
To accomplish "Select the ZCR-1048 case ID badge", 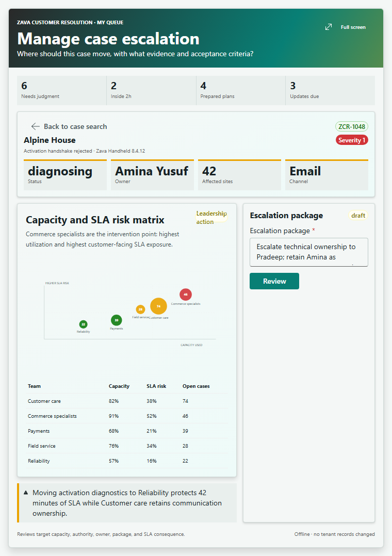I will click(352, 126).
